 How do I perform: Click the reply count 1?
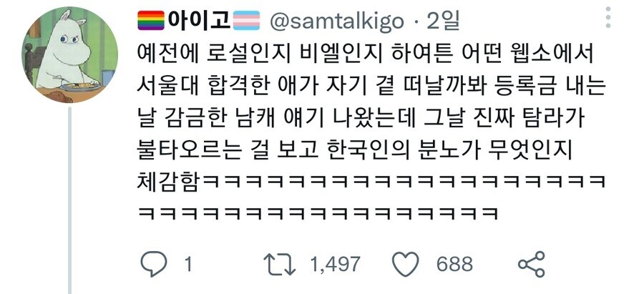tap(188, 265)
